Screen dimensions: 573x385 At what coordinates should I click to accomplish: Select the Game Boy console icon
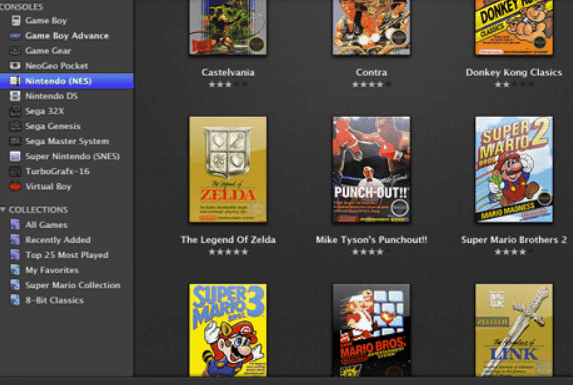tap(16, 20)
